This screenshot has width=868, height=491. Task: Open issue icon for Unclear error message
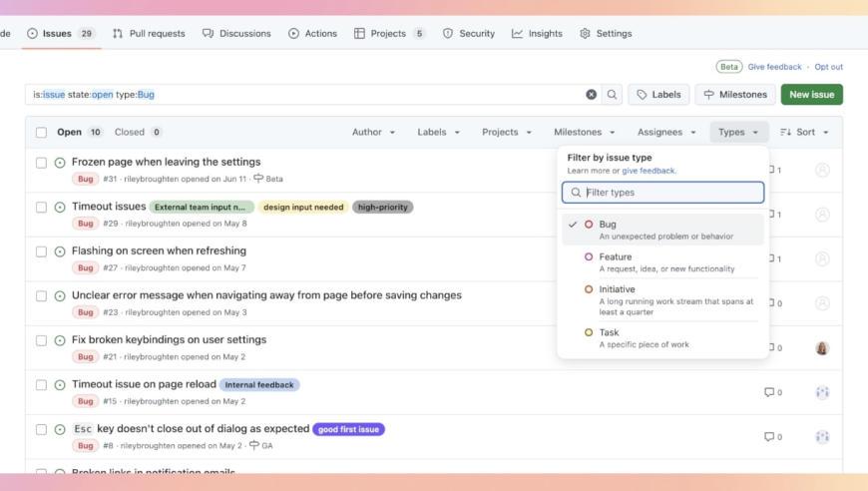point(60,296)
